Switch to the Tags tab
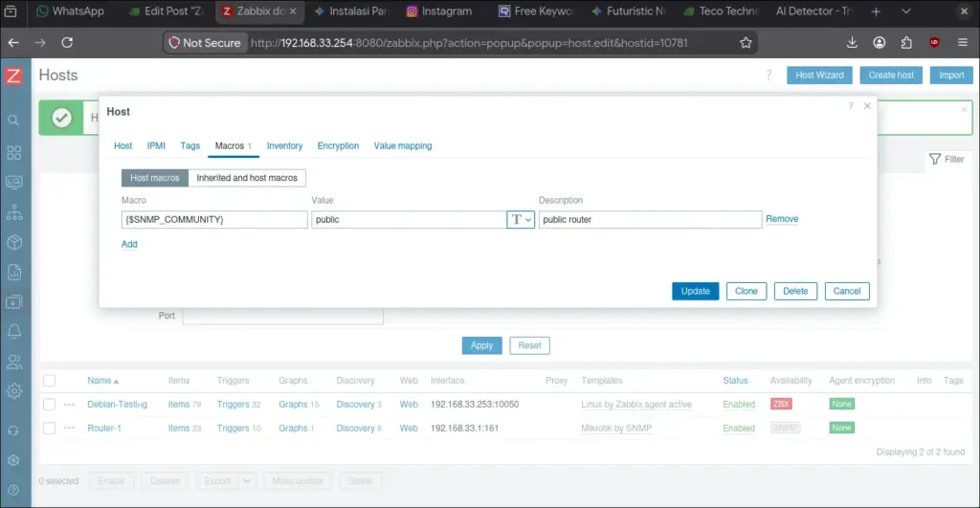 point(190,145)
